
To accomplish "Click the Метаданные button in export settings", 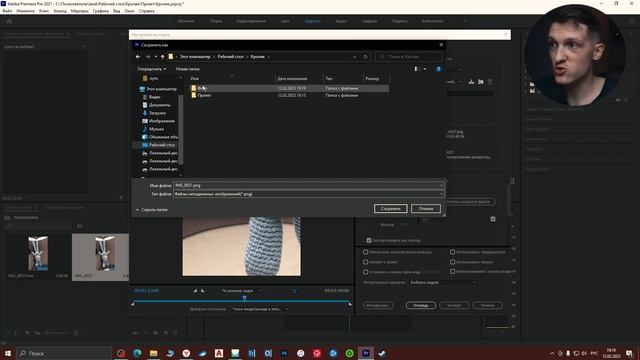I will pyautogui.click(x=378, y=305).
